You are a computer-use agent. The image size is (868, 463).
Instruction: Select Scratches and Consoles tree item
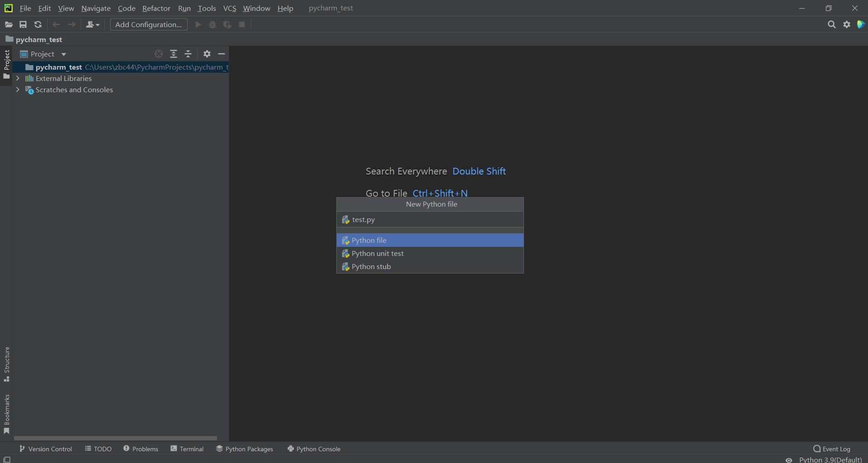pyautogui.click(x=74, y=90)
